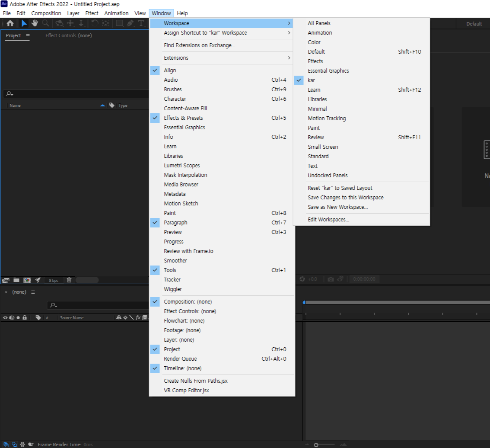Create a new folder in Project panel
Image resolution: width=490 pixels, height=448 pixels.
coord(16,280)
